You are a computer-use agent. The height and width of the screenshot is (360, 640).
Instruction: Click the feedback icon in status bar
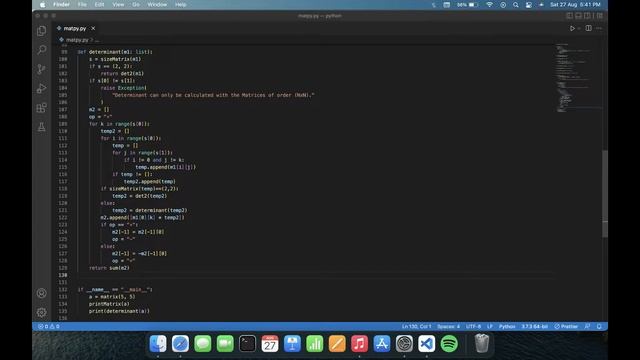[587, 327]
